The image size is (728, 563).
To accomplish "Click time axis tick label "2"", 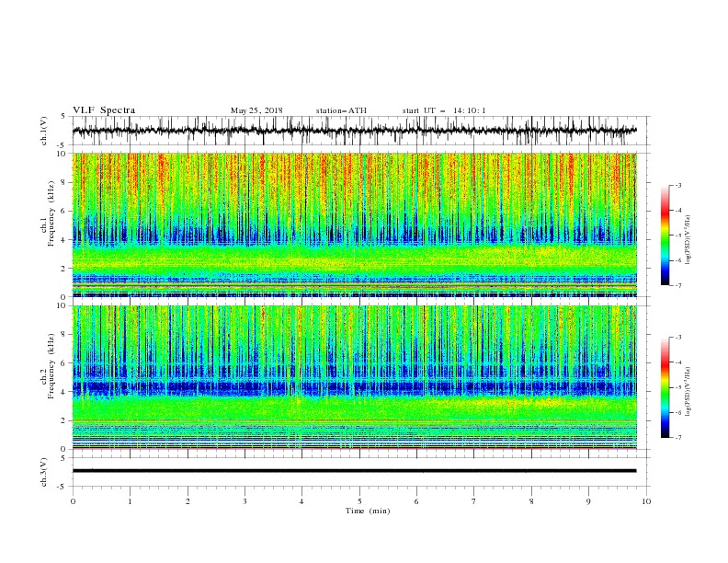I will (188, 501).
